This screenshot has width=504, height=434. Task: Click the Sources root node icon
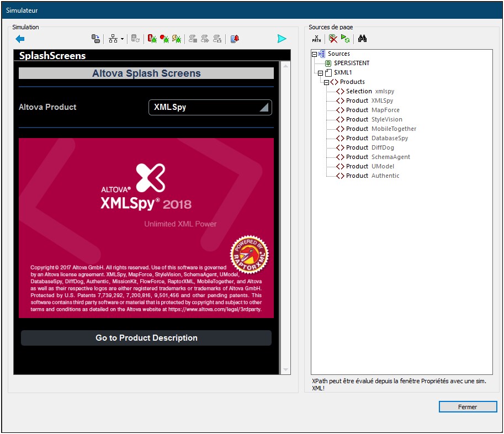point(321,54)
